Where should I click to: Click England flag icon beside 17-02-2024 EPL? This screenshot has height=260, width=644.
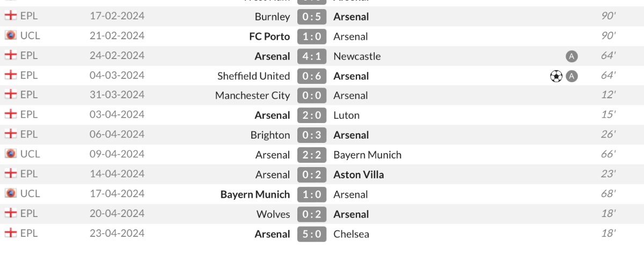(x=10, y=16)
